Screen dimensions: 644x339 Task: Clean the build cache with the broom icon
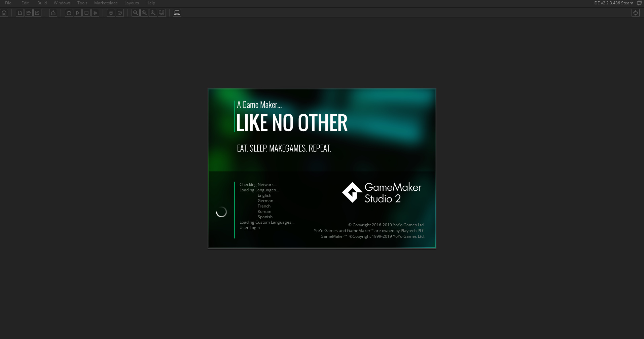point(95,13)
